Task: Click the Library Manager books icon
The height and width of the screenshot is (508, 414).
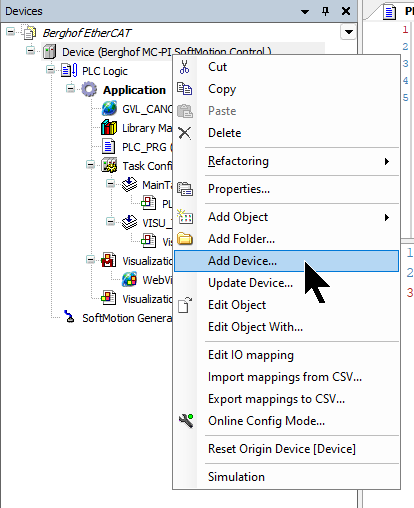Action: [x=109, y=128]
